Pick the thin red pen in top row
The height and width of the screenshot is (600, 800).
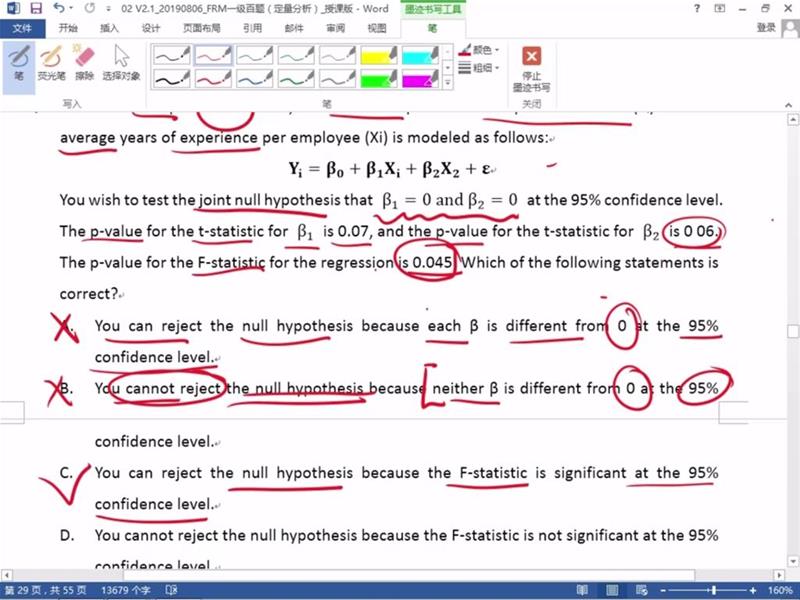pos(213,55)
